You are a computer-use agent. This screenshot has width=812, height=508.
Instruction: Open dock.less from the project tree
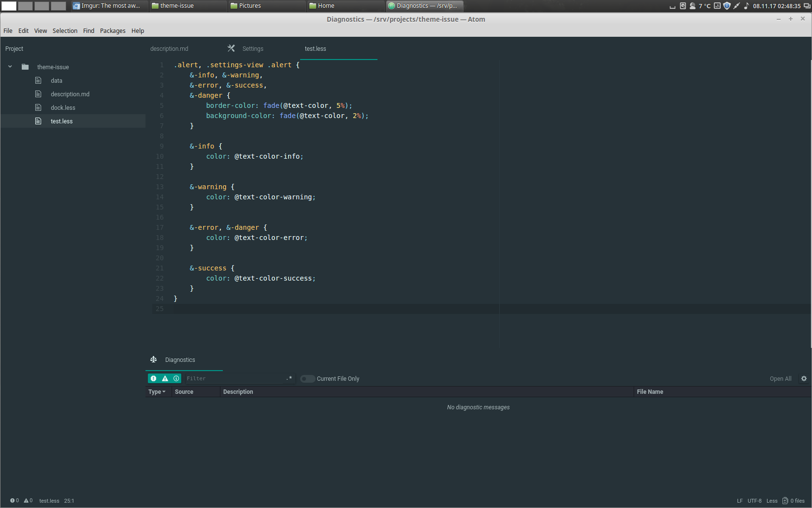tap(63, 108)
